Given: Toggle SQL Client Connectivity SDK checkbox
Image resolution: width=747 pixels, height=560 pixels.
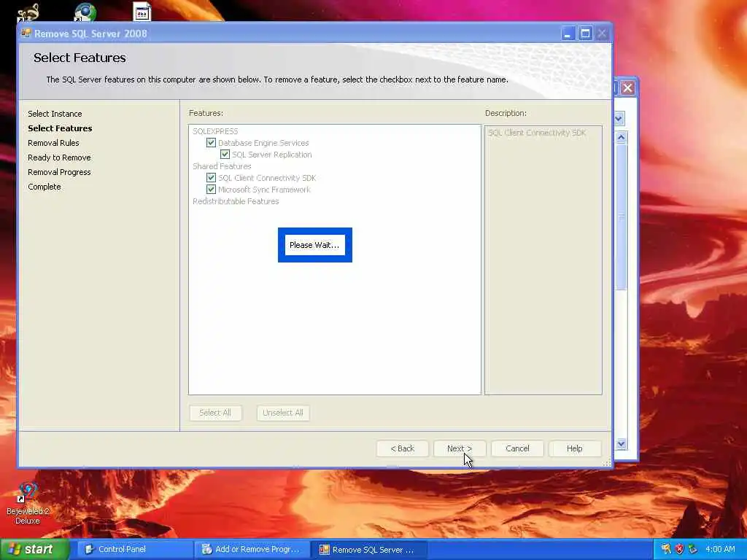Looking at the screenshot, I should tap(211, 178).
